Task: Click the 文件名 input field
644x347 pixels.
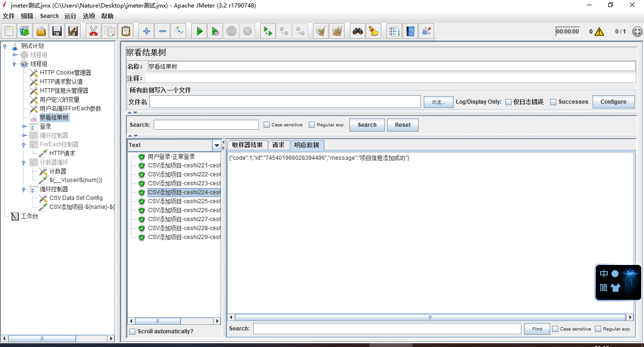Action: click(285, 102)
